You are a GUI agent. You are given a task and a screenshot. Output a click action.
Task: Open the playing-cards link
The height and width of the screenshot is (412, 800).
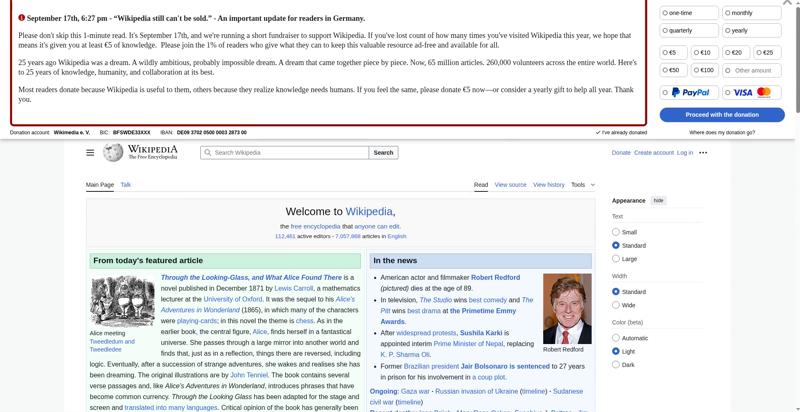pyautogui.click(x=197, y=321)
